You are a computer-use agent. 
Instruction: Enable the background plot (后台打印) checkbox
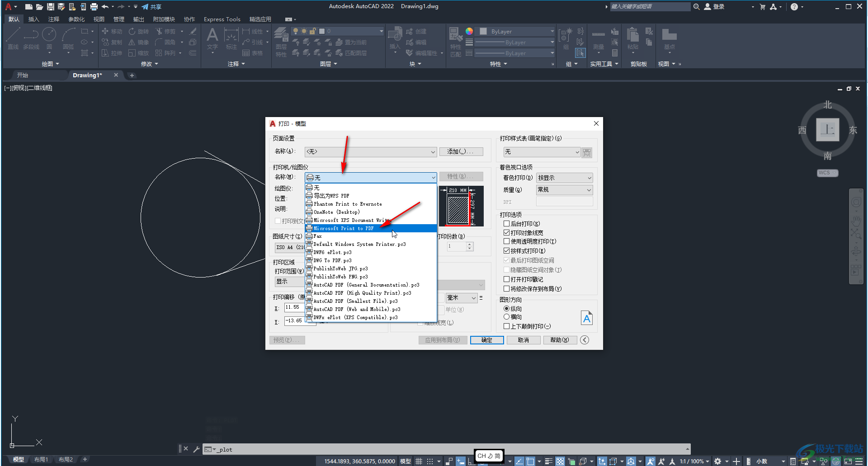[x=507, y=224]
